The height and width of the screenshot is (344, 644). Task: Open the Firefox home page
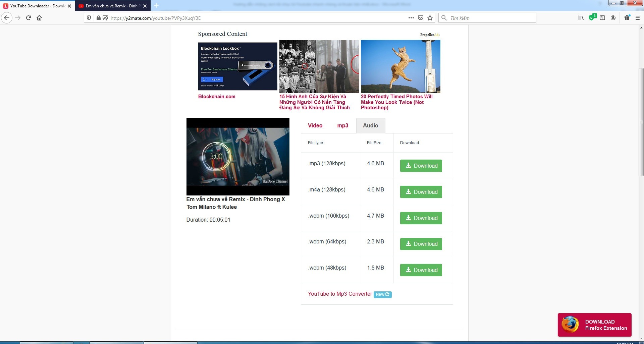click(x=39, y=18)
